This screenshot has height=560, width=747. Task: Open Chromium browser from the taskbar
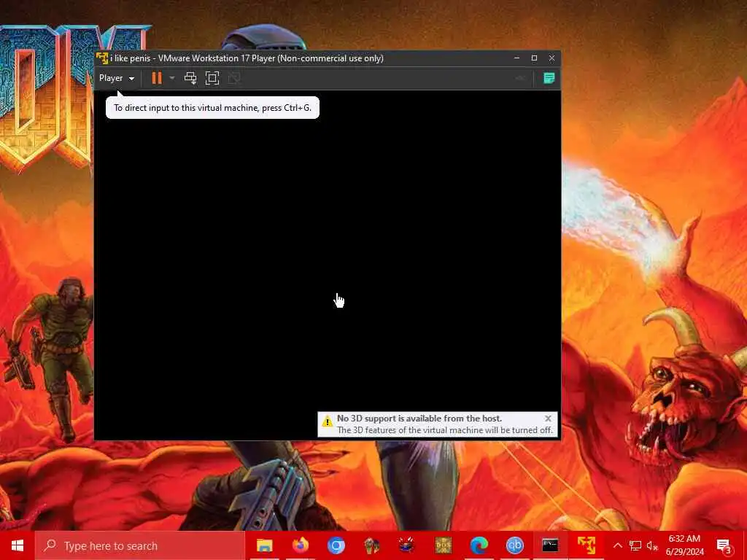(336, 545)
